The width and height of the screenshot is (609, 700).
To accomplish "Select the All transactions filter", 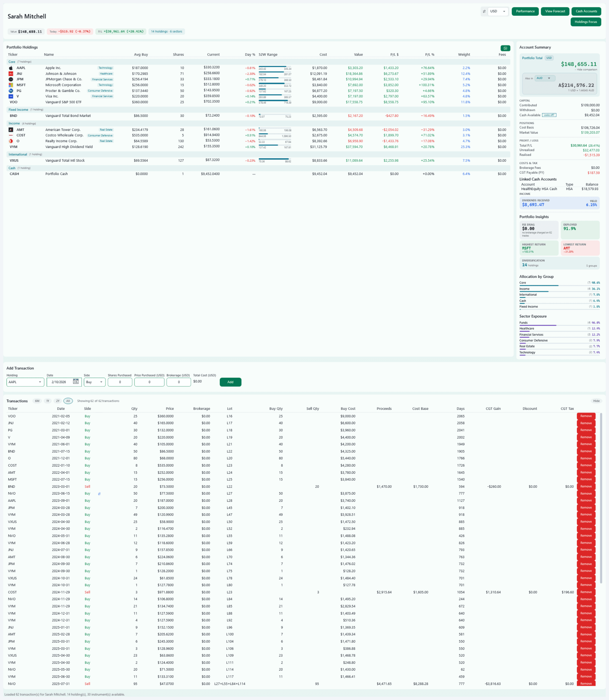I will pos(68,401).
